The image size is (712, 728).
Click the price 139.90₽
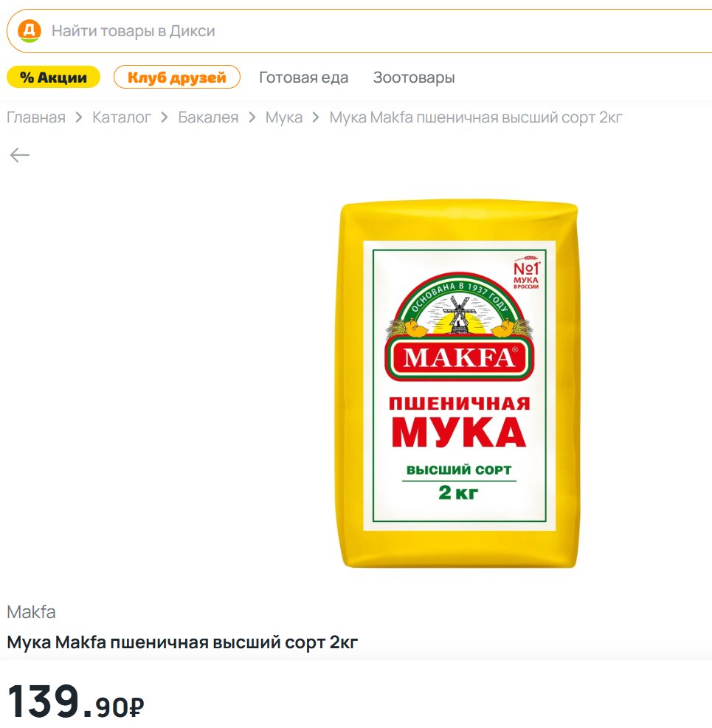coord(76,701)
